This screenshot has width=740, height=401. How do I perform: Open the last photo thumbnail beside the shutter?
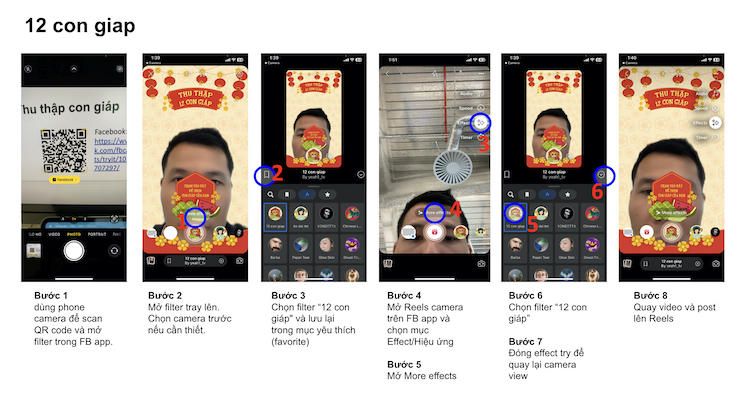point(34,251)
